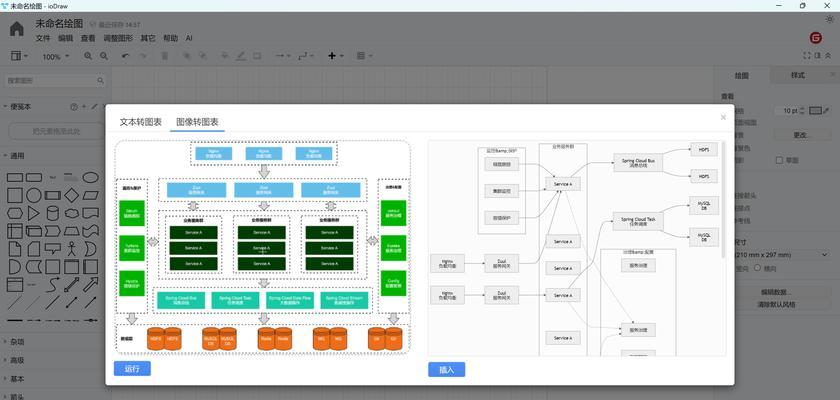This screenshot has height=400, width=840.
Task: Open the 文件 menu
Action: [x=43, y=39]
